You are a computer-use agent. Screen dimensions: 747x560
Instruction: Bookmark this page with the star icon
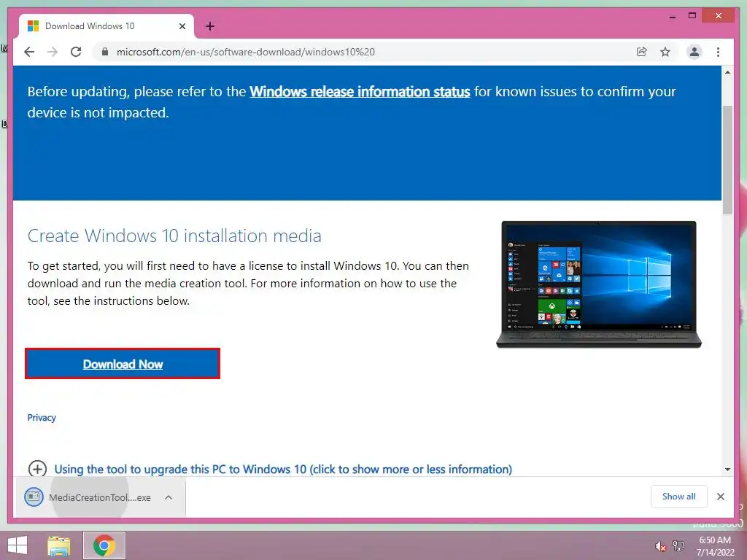point(665,52)
